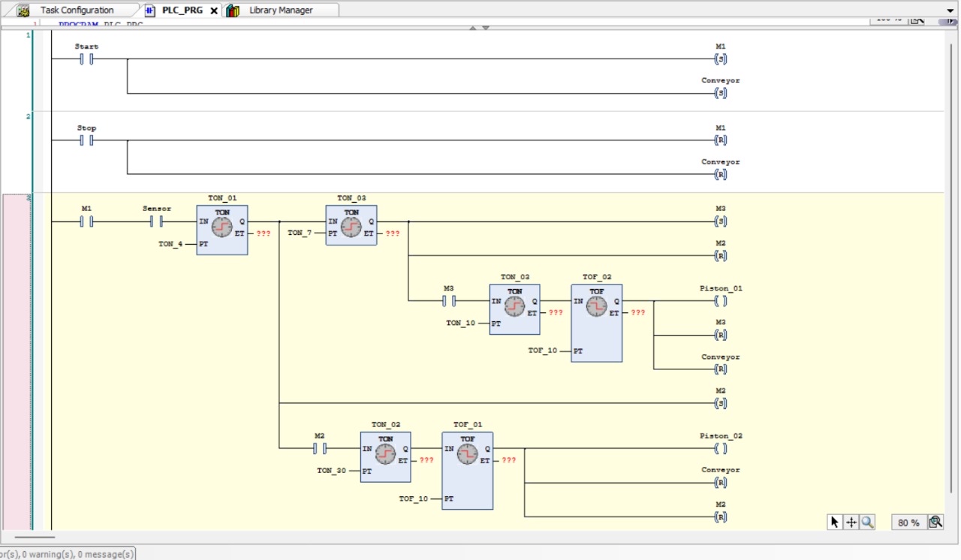Activate the pan tool icon

pos(851,522)
